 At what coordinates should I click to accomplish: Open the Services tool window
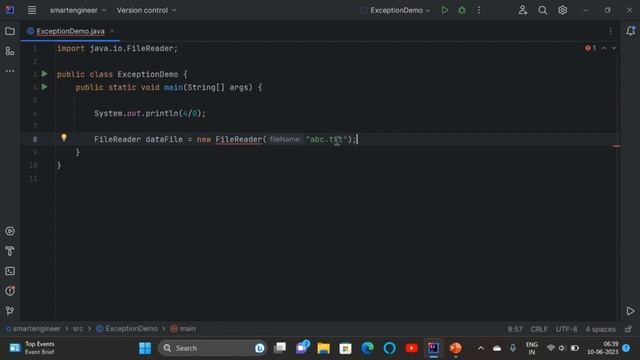[10, 231]
